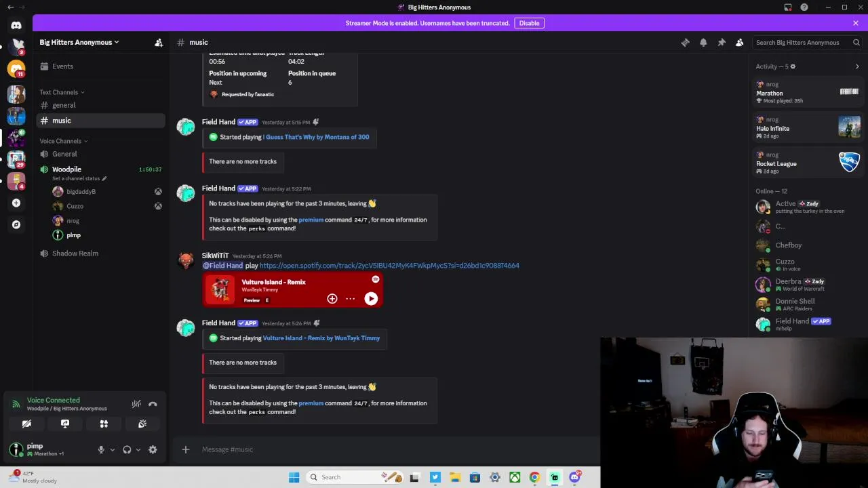868x488 pixels.
Task: Open Spotify track URL link
Action: (389, 266)
